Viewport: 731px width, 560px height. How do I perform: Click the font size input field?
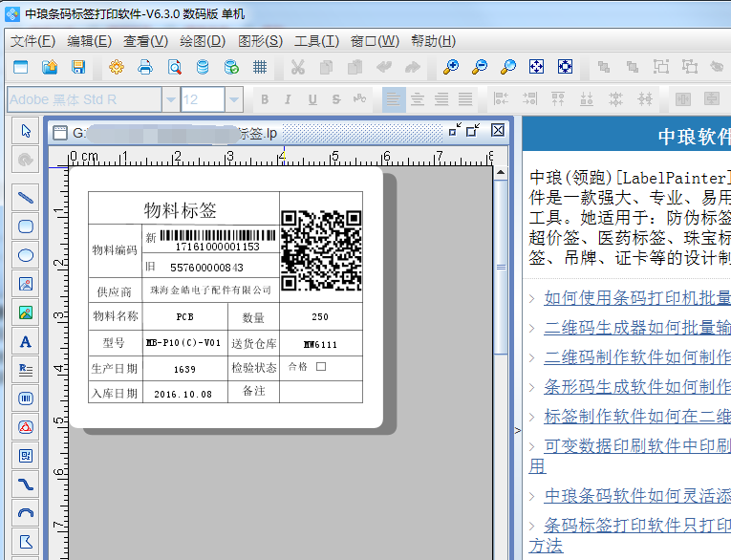click(x=203, y=99)
